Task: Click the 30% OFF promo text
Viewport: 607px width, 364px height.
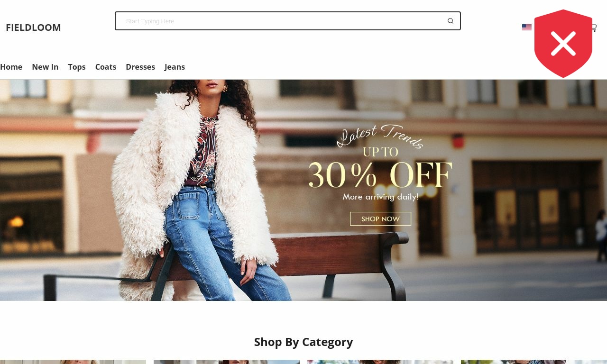Action: (380, 175)
